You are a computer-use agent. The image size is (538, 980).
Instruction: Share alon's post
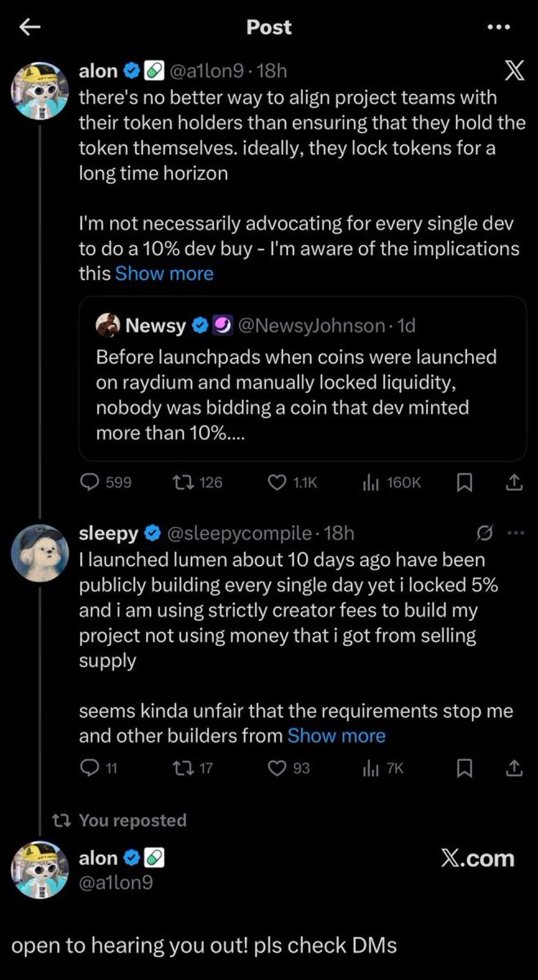(x=514, y=483)
